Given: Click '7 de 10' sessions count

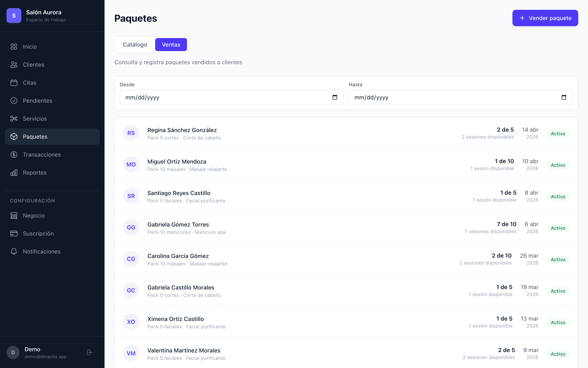Looking at the screenshot, I should pyautogui.click(x=506, y=224).
